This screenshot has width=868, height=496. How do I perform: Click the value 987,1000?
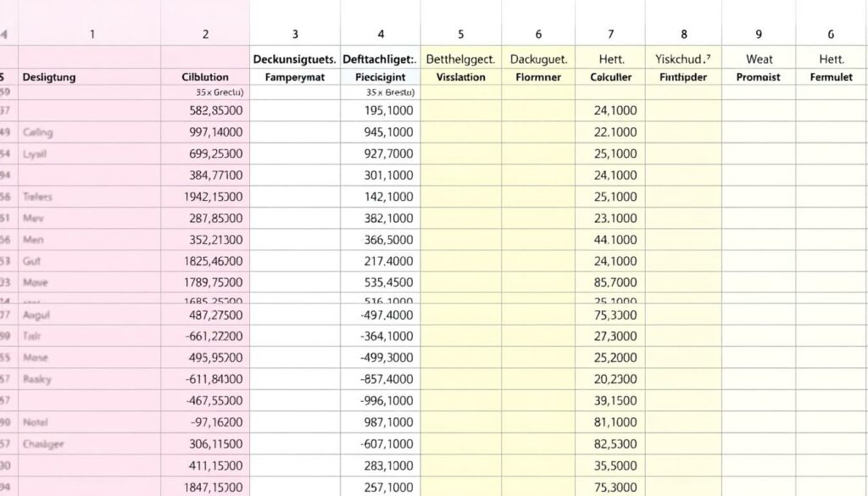388,422
